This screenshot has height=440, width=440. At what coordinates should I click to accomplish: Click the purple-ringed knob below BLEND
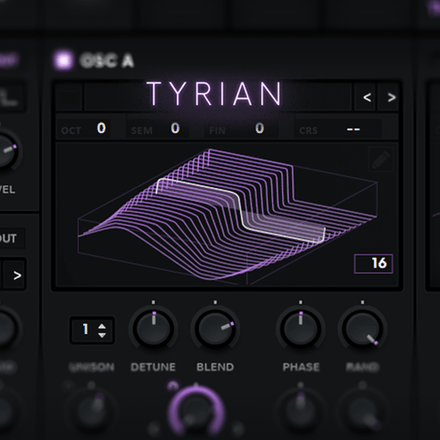coord(197,412)
